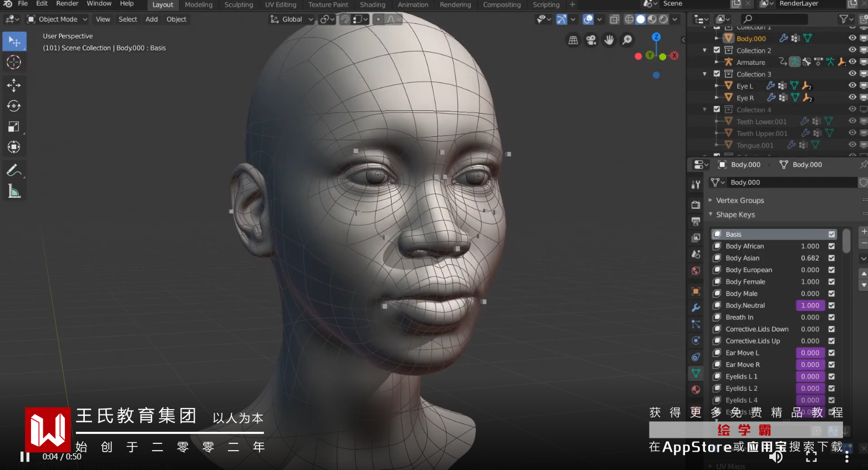Viewport: 868px width, 470px height.
Task: Open the Object properties tab
Action: 696,291
